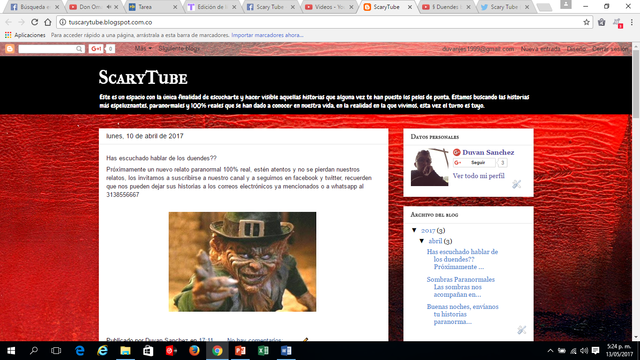Viewport: 640px width, 360px height.
Task: Click the page vertical scrollbar thumb
Action: tap(636, 84)
